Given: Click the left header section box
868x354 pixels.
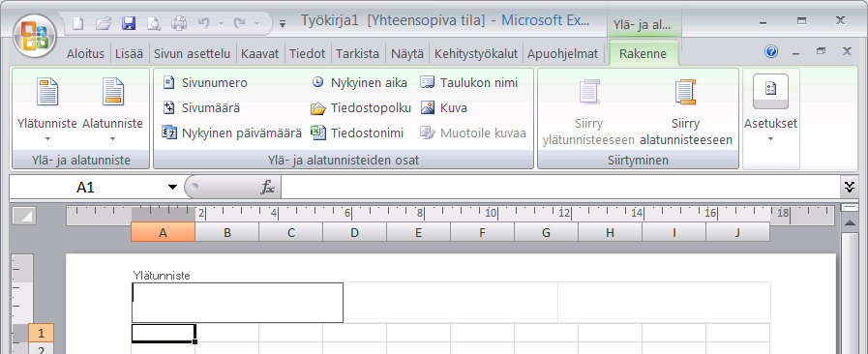Looking at the screenshot, I should tap(237, 303).
